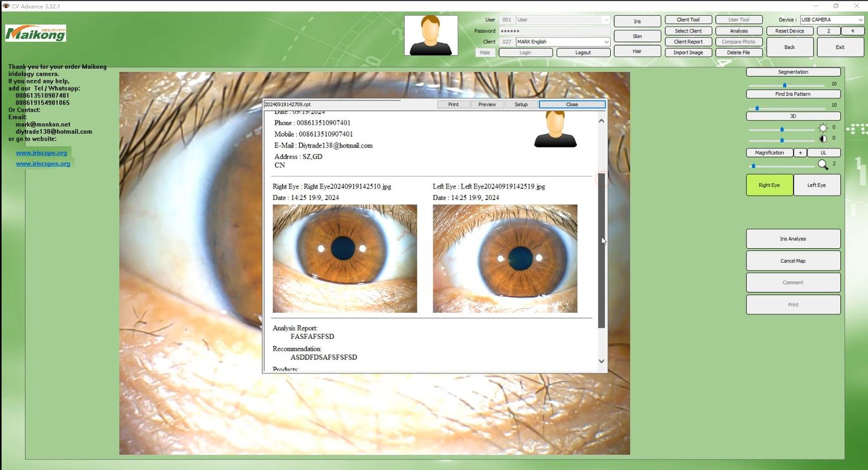Click Print button in right panel
Viewport: 868px width, 470px height.
(793, 305)
